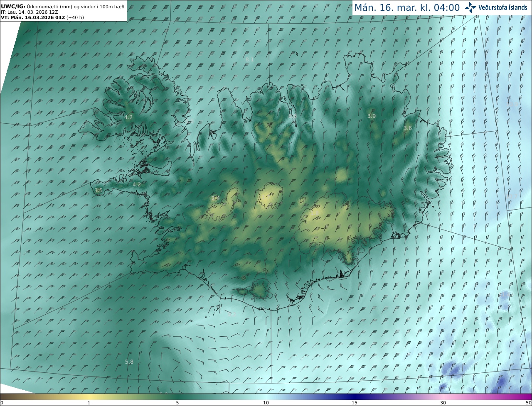Click the 3.6 precipitation value label
The image size is (532, 406).
[408, 128]
